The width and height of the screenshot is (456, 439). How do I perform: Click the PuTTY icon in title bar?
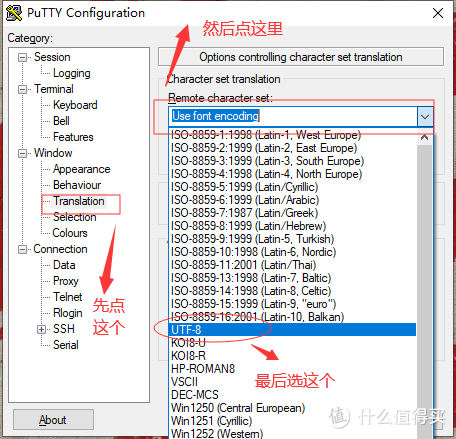[14, 13]
